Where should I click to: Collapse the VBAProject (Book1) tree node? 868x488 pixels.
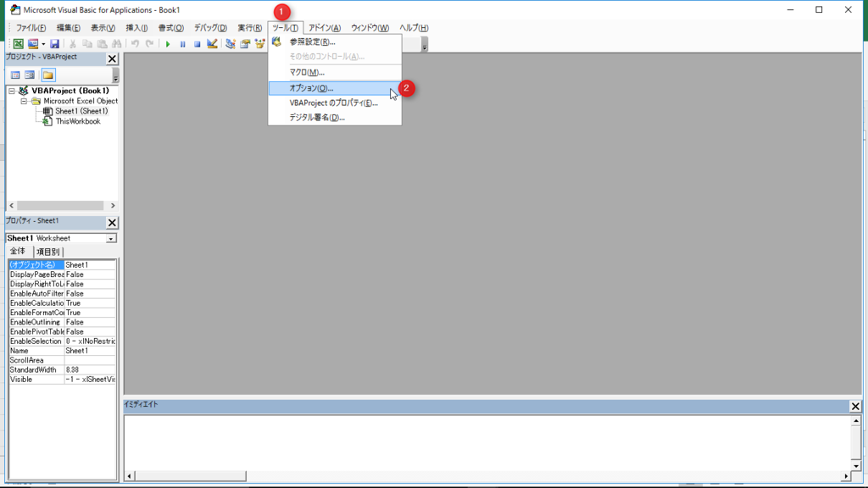(x=12, y=91)
